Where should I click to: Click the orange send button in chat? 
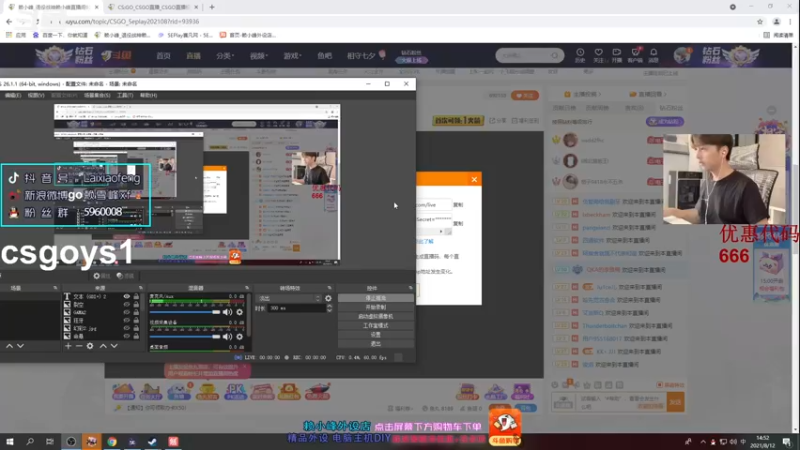676,402
